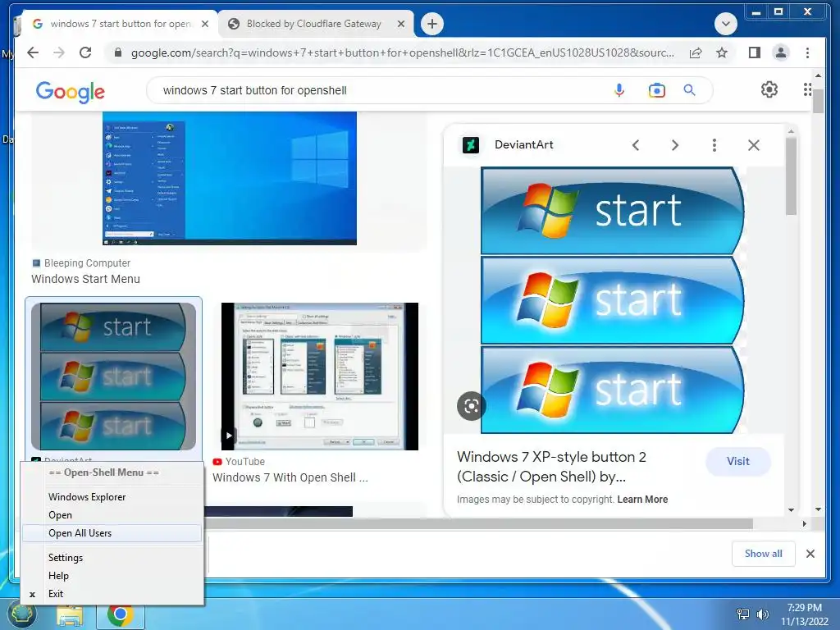Viewport: 840px width, 630px height.
Task: Open the Google apps grid
Action: [x=807, y=89]
